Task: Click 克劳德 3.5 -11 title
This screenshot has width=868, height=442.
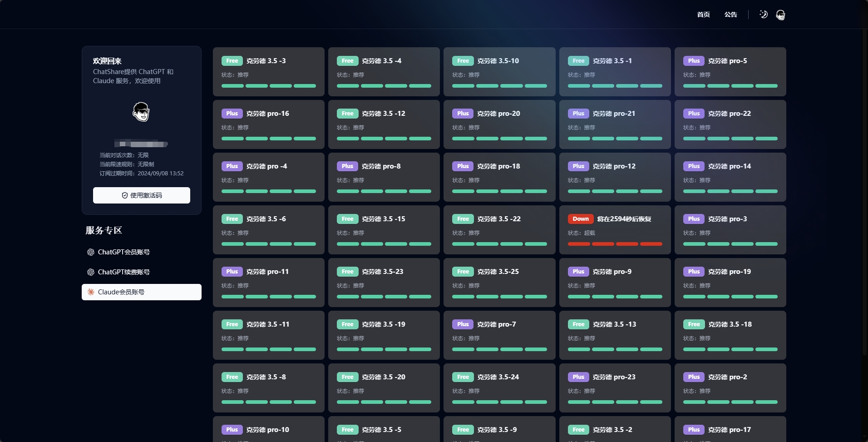Action: tap(268, 324)
